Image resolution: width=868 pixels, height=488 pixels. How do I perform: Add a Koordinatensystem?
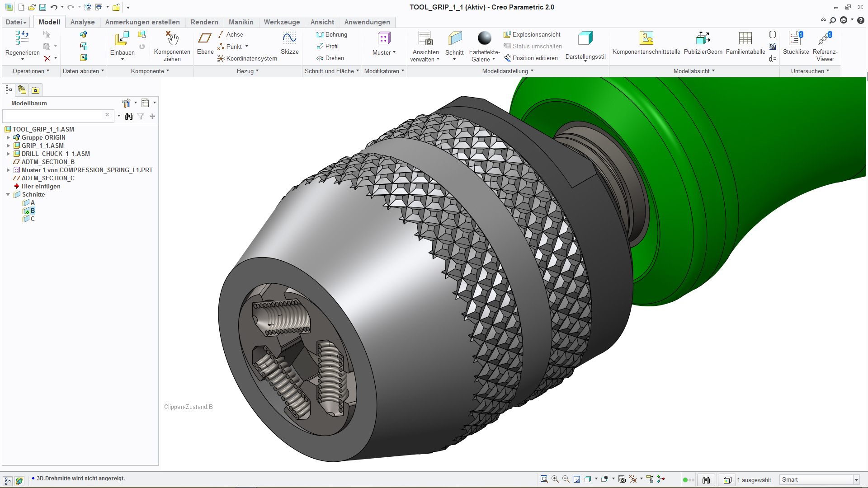click(x=247, y=58)
